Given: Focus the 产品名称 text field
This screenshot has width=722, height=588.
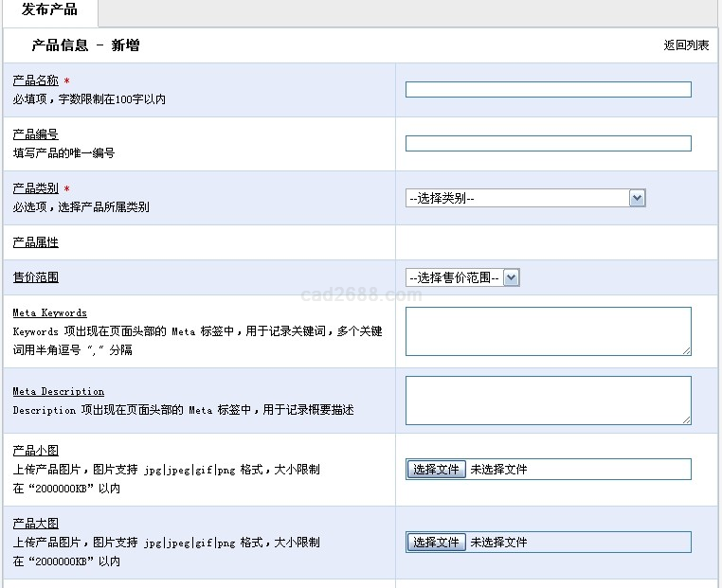Looking at the screenshot, I should click(548, 90).
